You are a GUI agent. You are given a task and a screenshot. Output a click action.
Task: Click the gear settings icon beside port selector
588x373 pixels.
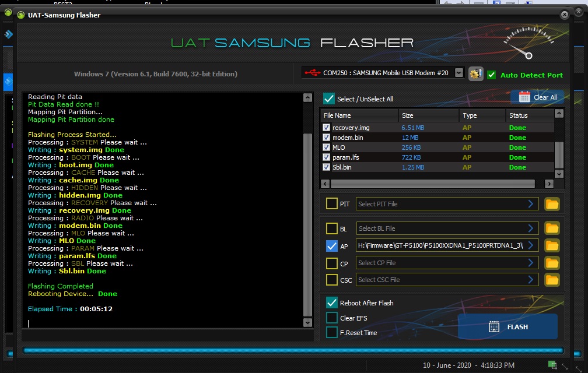click(x=476, y=74)
